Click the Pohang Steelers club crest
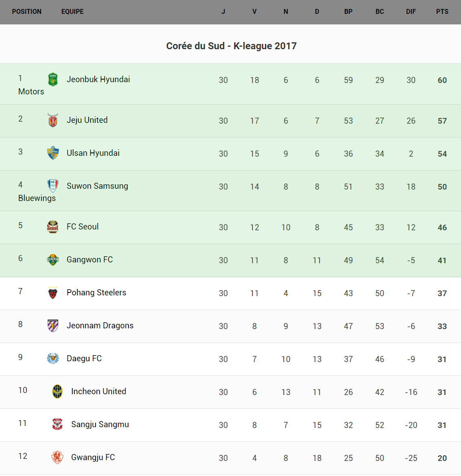This screenshot has height=476, width=461. pos(53,293)
